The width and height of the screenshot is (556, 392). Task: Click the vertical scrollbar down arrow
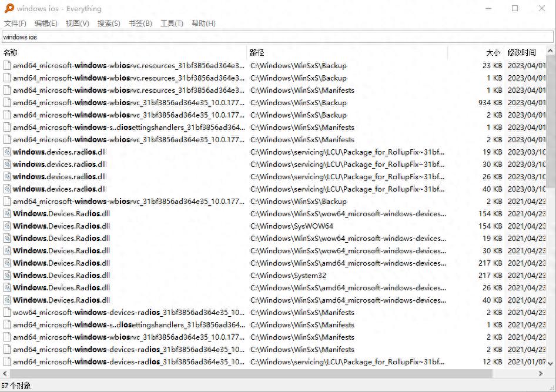(x=551, y=364)
